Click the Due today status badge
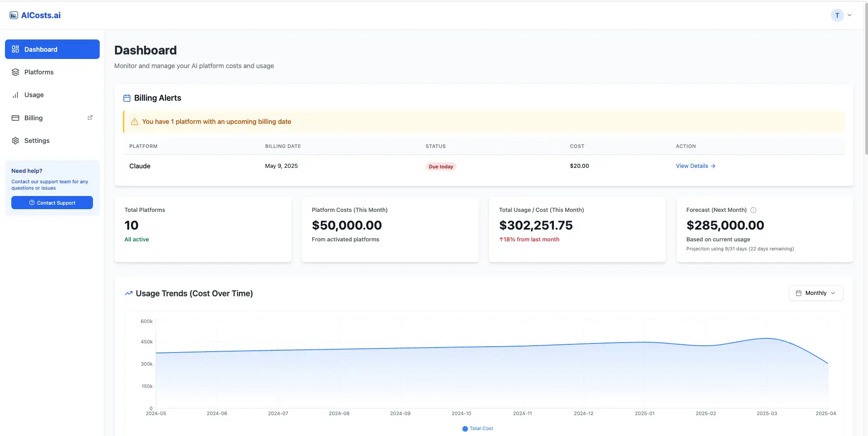This screenshot has width=868, height=436. pyautogui.click(x=441, y=167)
